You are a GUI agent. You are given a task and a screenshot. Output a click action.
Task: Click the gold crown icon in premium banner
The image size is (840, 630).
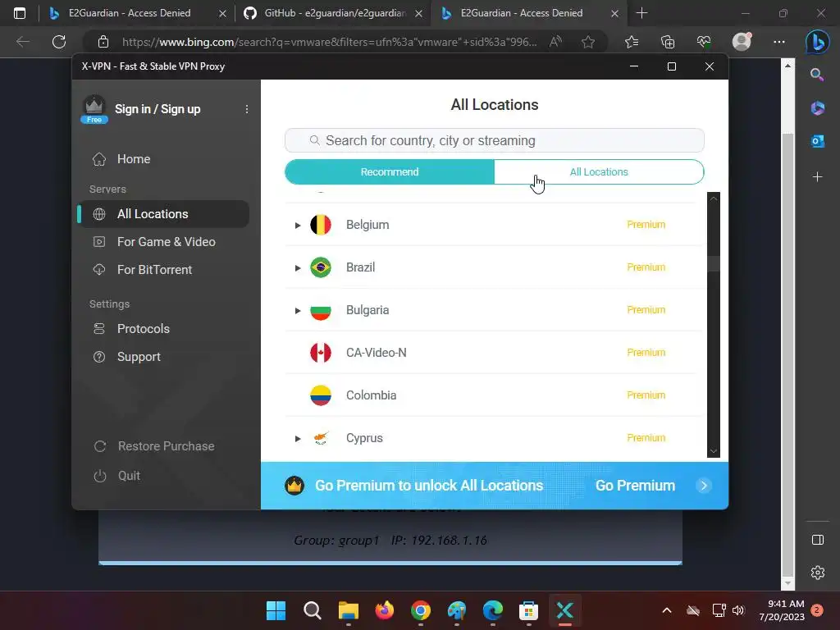pyautogui.click(x=294, y=486)
